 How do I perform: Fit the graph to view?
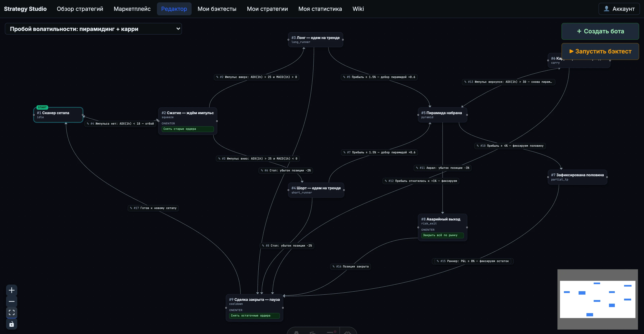click(x=11, y=312)
